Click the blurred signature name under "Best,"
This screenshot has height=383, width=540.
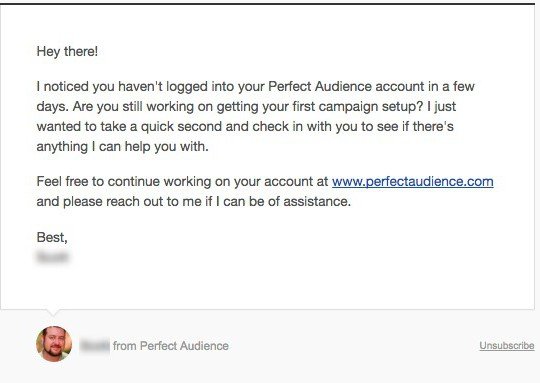point(52,257)
